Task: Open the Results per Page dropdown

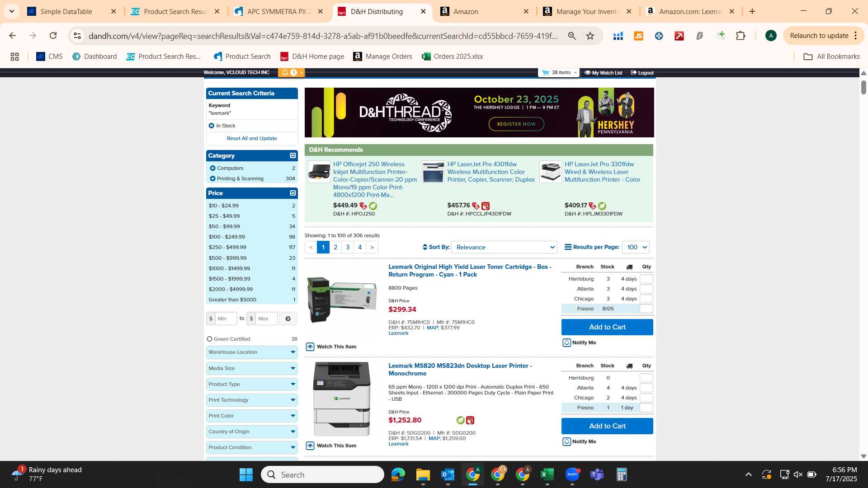Action: click(636, 247)
